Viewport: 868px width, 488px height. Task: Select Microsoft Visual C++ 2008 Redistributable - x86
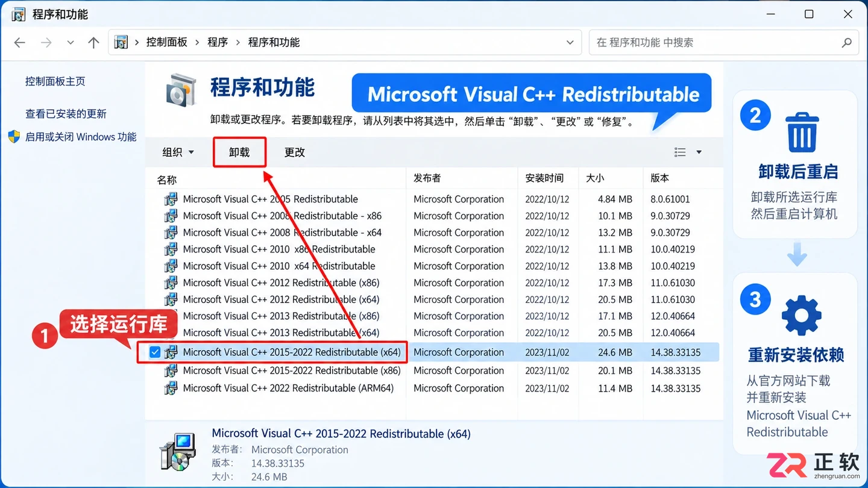pos(282,216)
